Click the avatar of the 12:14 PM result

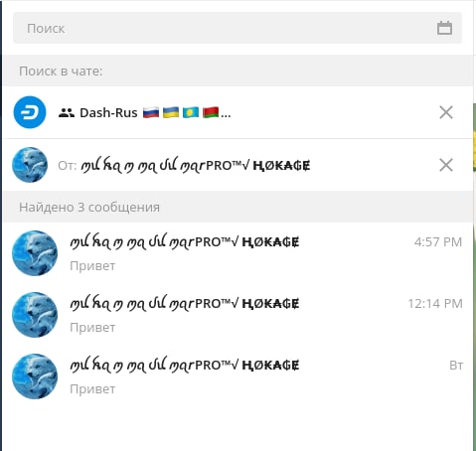click(x=35, y=315)
